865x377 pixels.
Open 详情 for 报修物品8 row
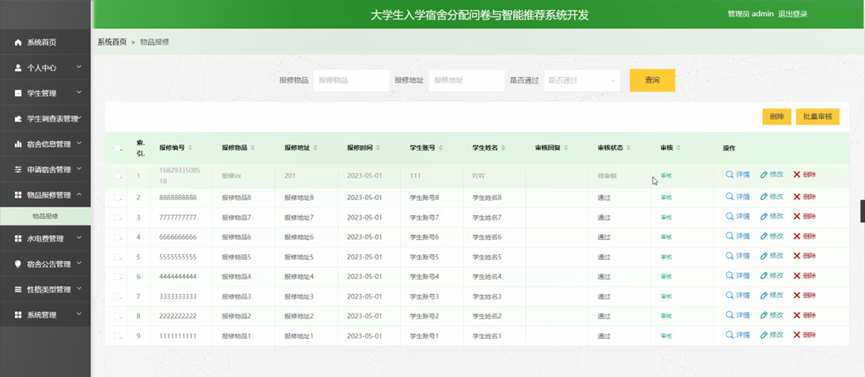(x=738, y=197)
